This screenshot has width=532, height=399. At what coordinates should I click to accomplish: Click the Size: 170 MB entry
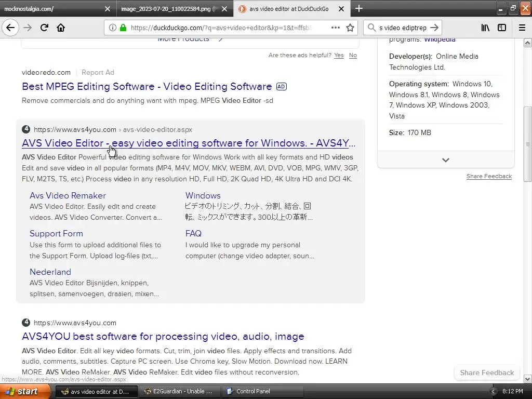[410, 132]
